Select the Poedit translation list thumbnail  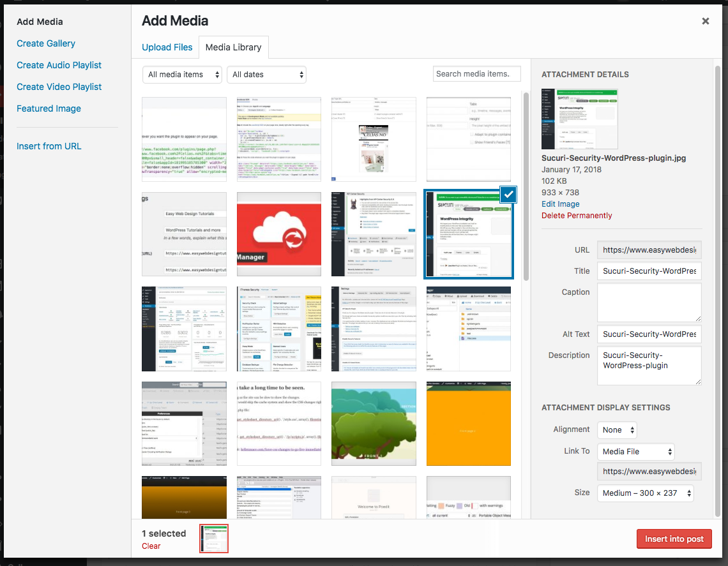[279, 497]
